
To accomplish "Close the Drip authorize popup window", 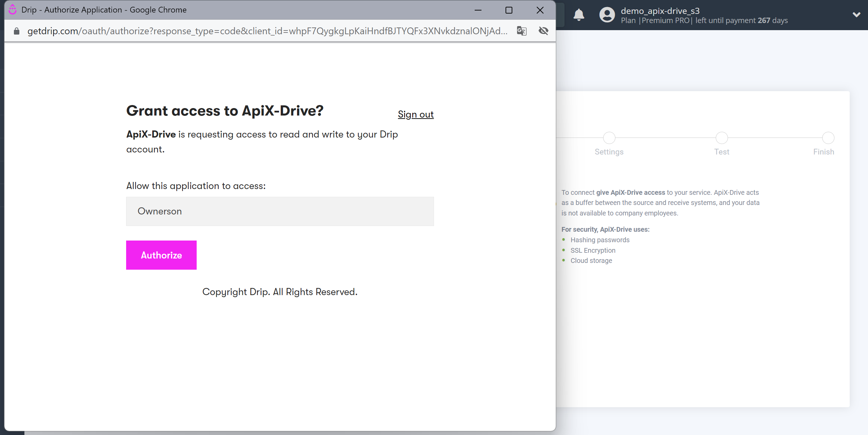I will (x=540, y=10).
